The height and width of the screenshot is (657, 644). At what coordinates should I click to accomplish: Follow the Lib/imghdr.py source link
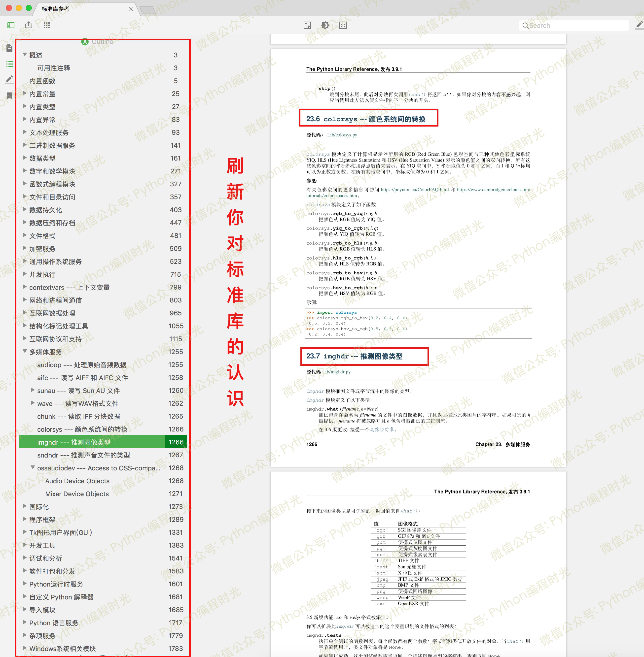[336, 372]
